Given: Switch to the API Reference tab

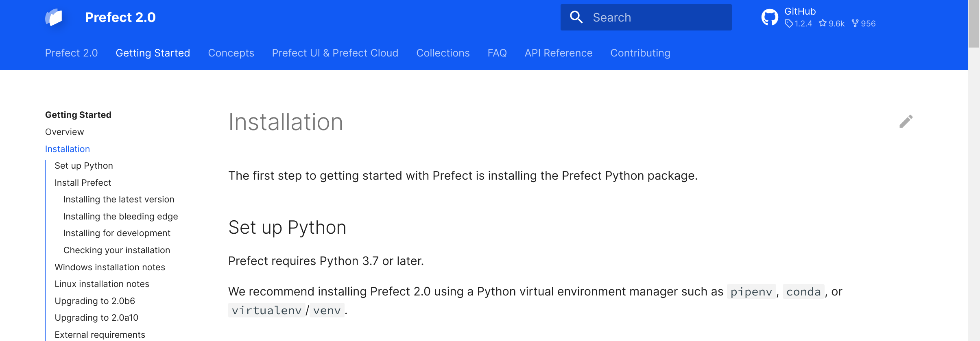Looking at the screenshot, I should [558, 53].
